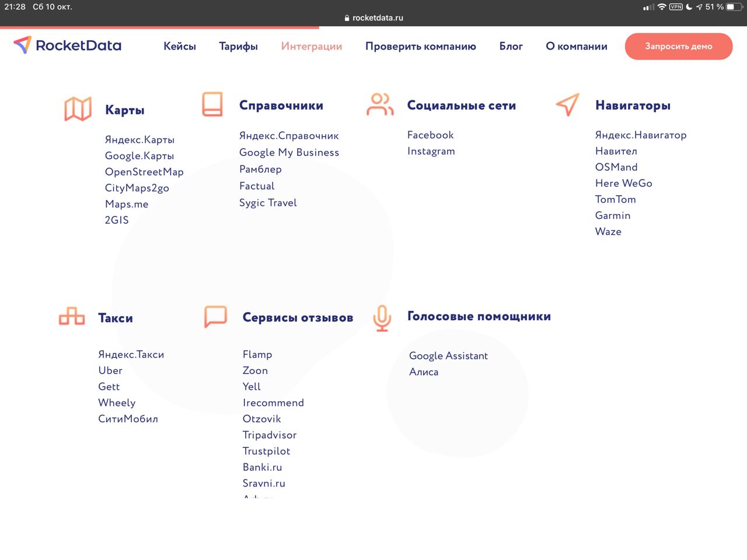Screen dimensions: 747x560
Task: Open the Garmin link
Action: tap(613, 215)
